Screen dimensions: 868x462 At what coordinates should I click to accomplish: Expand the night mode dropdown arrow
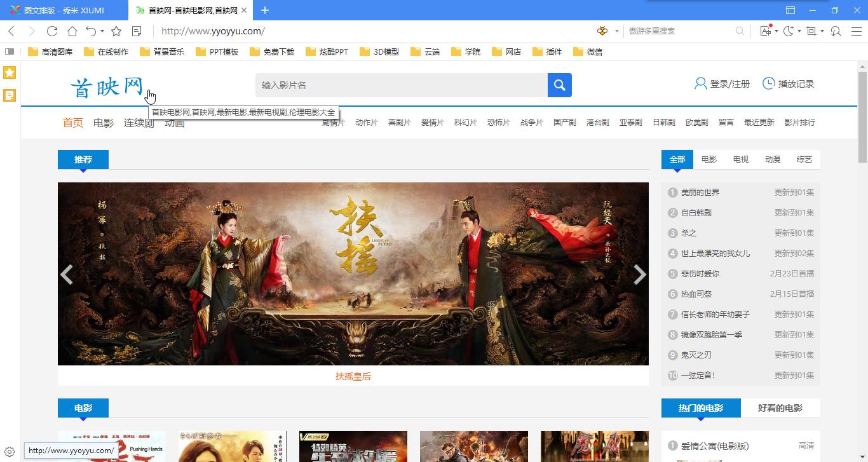pyautogui.click(x=799, y=31)
